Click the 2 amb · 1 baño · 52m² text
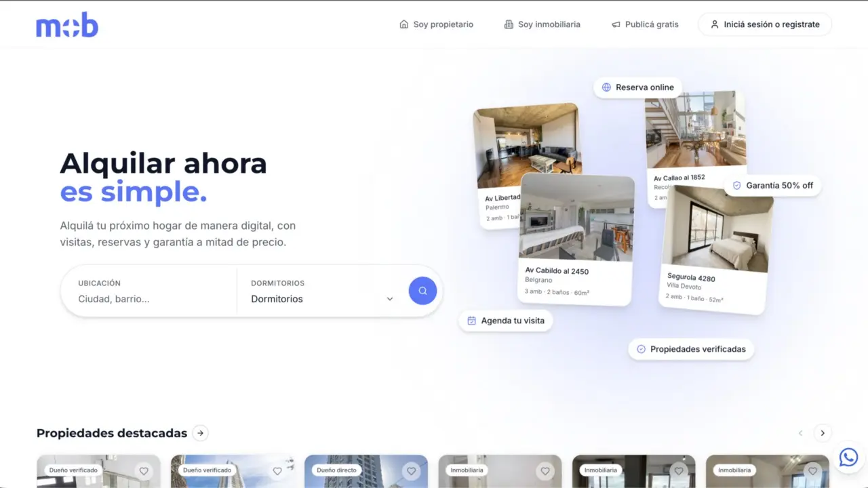The width and height of the screenshot is (868, 488). (694, 298)
